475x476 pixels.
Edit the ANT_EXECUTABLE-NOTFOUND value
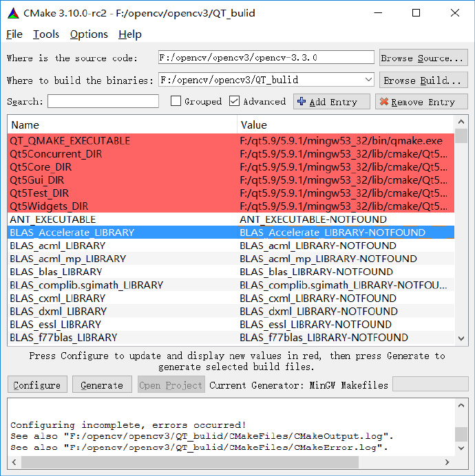(346, 219)
